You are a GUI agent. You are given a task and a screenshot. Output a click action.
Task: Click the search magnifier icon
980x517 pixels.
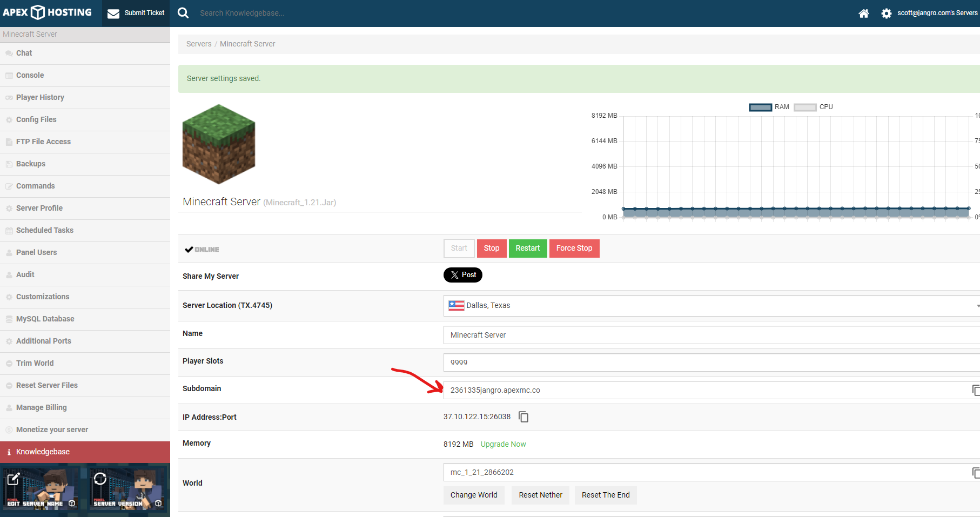(183, 13)
